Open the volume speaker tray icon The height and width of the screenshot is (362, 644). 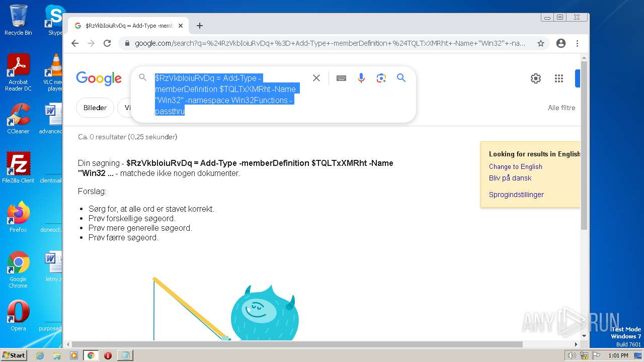point(572,355)
